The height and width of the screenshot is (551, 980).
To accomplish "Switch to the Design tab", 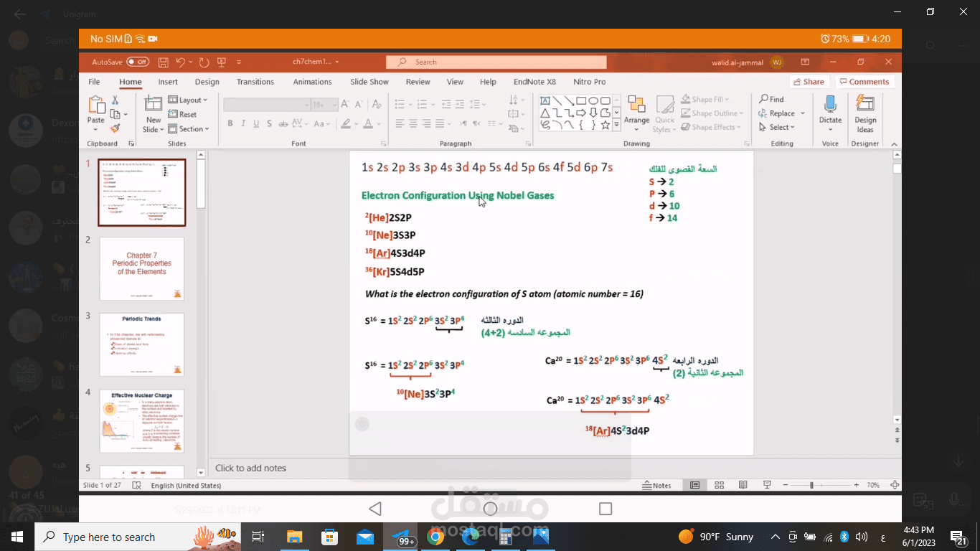I will coord(207,82).
